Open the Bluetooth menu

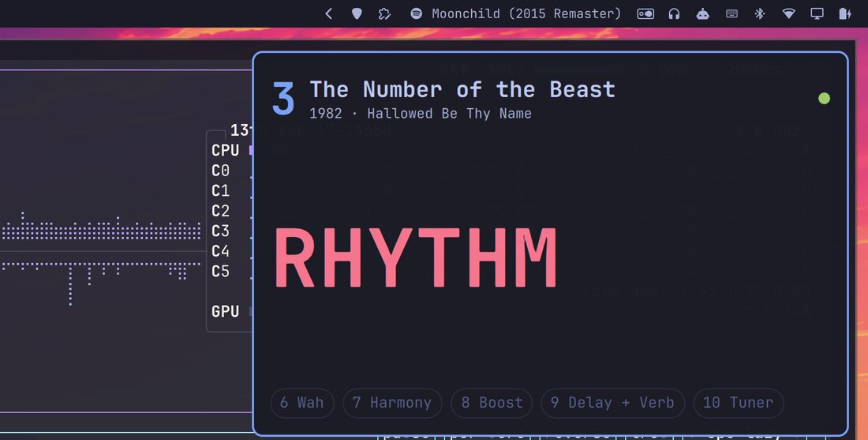coord(760,14)
